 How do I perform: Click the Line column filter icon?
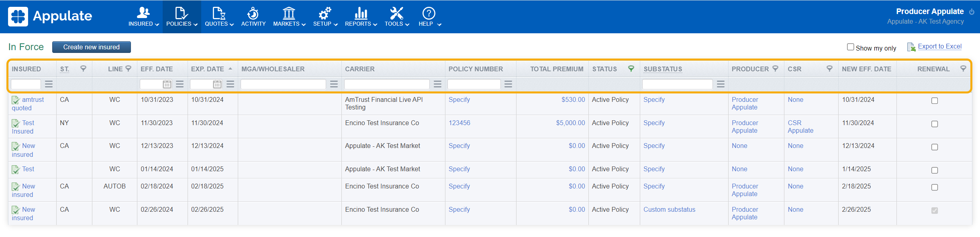129,69
